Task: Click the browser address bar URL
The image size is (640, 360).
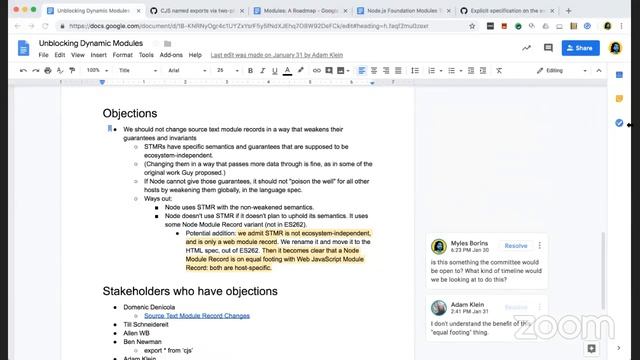Action: pos(249,26)
